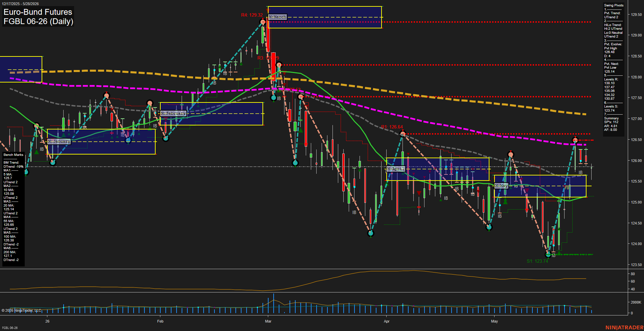Click the Mar label on time axis
The image size is (644, 331).
(268, 321)
